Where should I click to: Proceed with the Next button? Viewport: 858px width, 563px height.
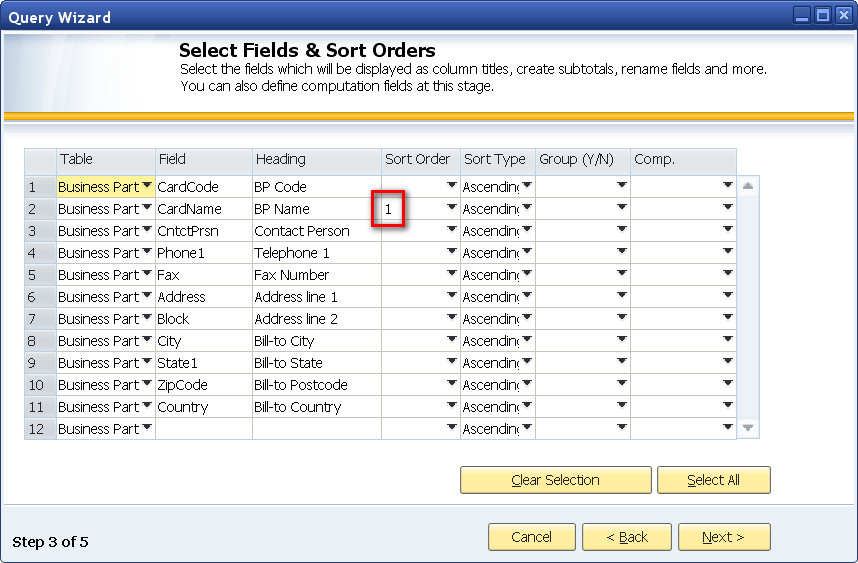723,537
